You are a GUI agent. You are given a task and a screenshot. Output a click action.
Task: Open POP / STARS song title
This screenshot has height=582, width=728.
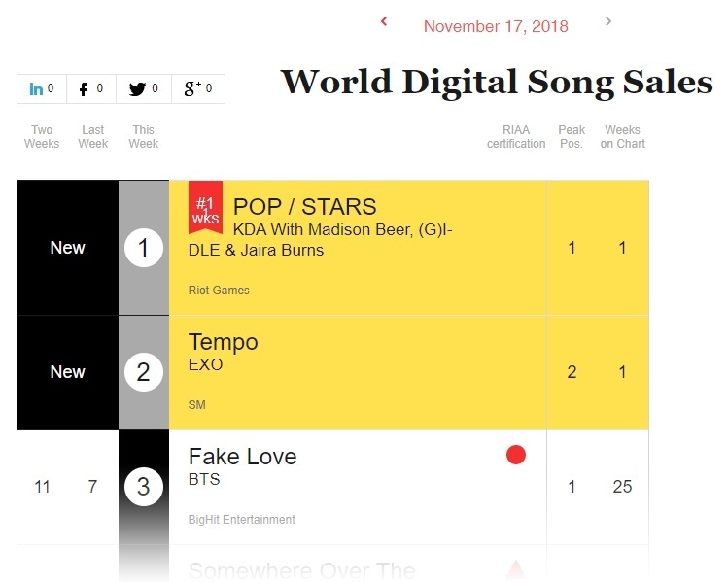pyautogui.click(x=304, y=206)
